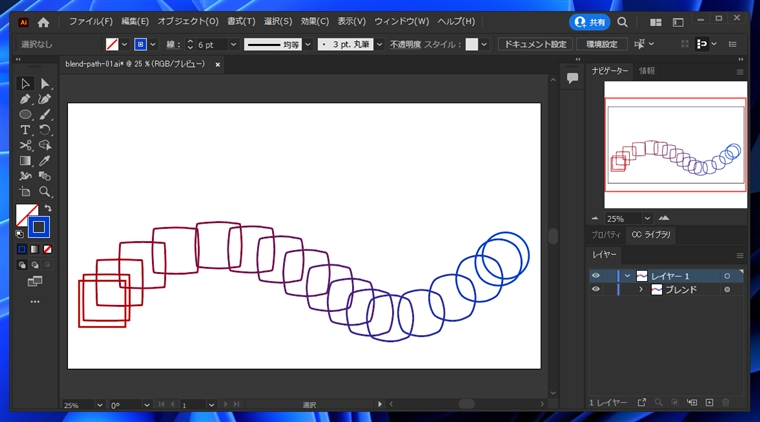760x422 pixels.
Task: Select the Zoom tool magnifier
Action: pos(45,192)
